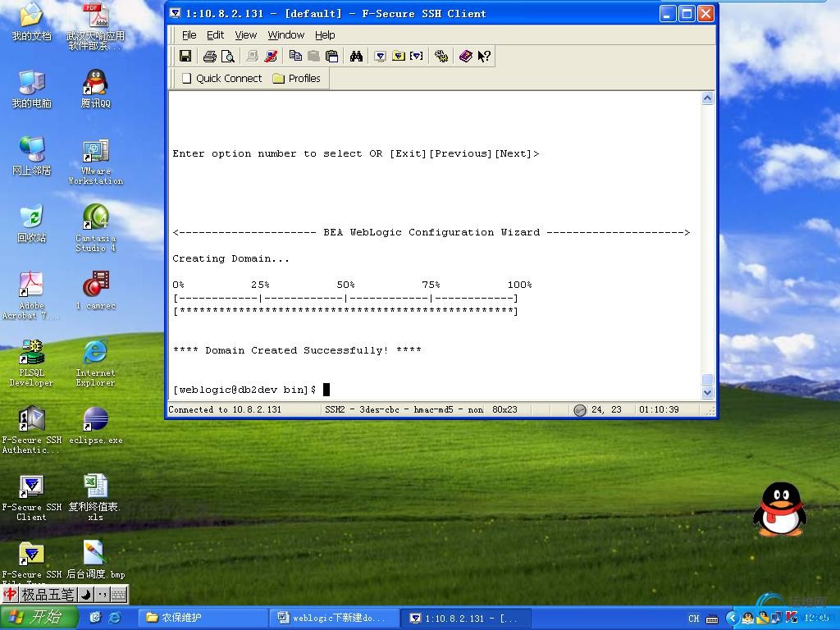The image size is (840, 630).
Task: Click the Disconnect icon in the toolbar
Action: tap(272, 56)
